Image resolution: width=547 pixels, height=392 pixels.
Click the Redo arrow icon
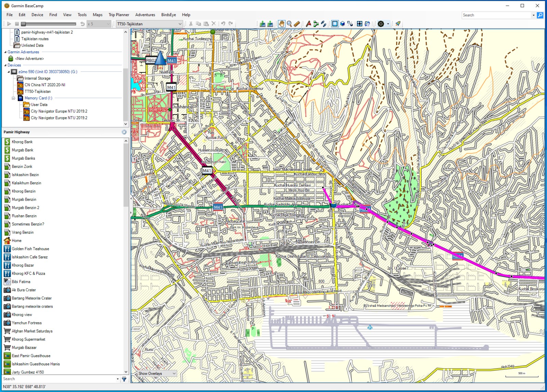pos(231,24)
